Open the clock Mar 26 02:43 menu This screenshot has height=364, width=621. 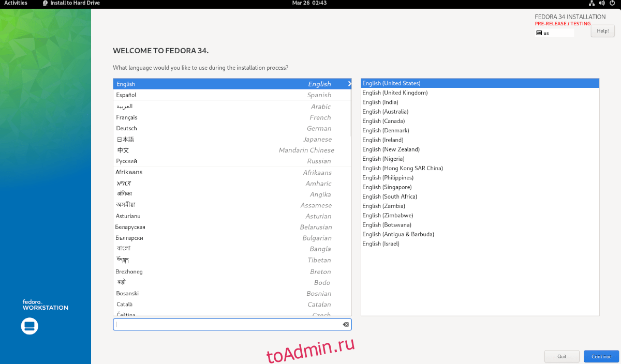tap(309, 3)
